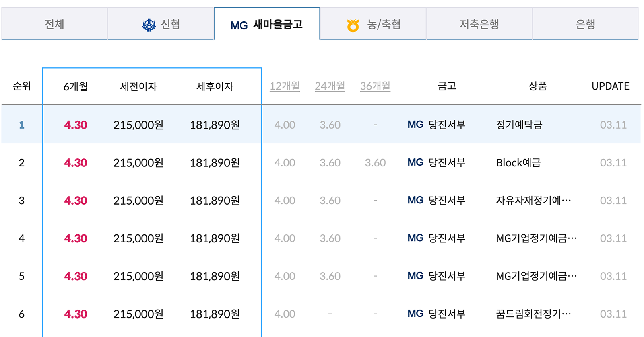This screenshot has width=644, height=337.
Task: Click the MG icon in the Block예금 row
Action: [x=415, y=162]
